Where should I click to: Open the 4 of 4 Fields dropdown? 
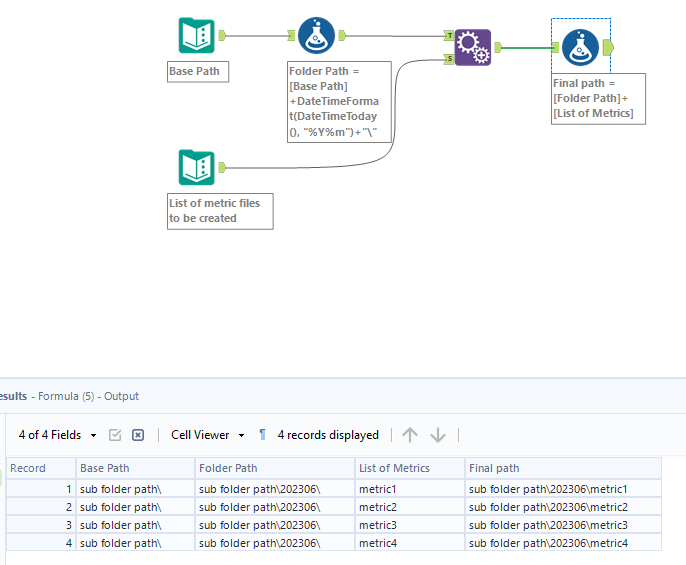coord(58,435)
